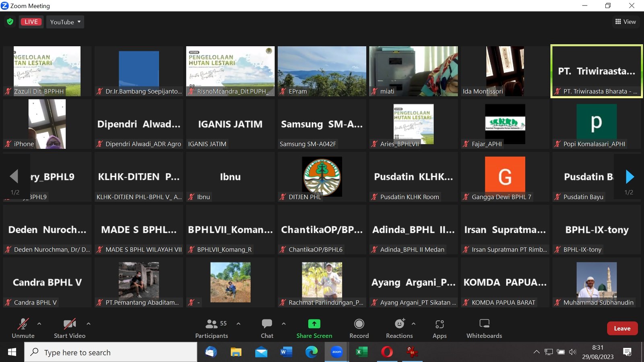Open Microsoft Edge from taskbar

(x=312, y=352)
